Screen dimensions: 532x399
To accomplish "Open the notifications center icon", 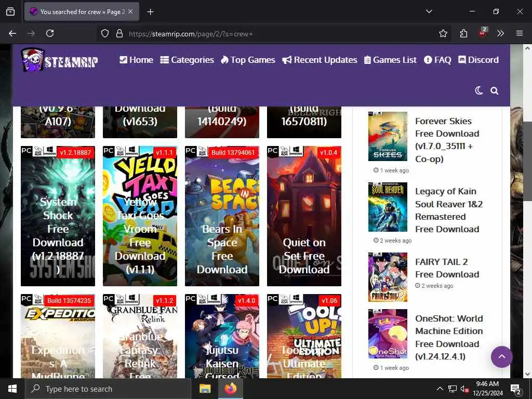I will tap(516, 389).
